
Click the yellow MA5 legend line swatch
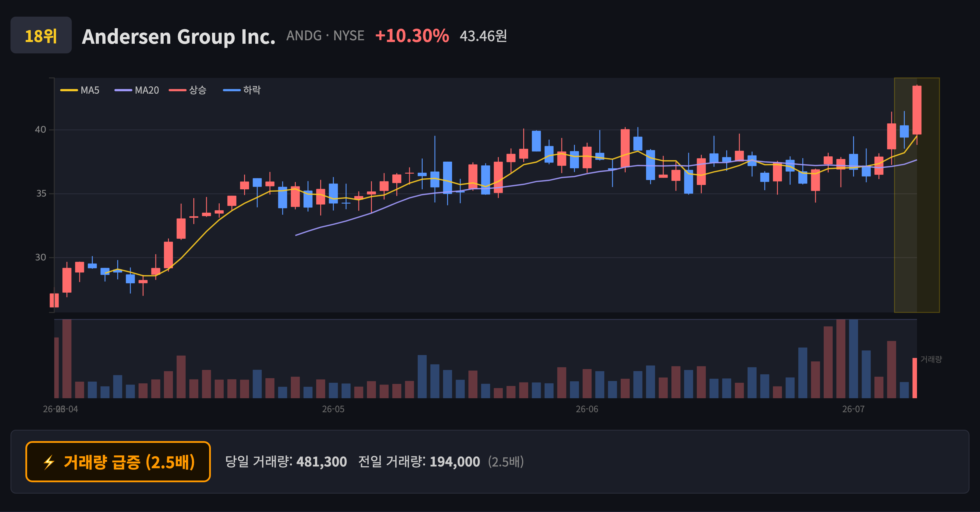point(69,90)
